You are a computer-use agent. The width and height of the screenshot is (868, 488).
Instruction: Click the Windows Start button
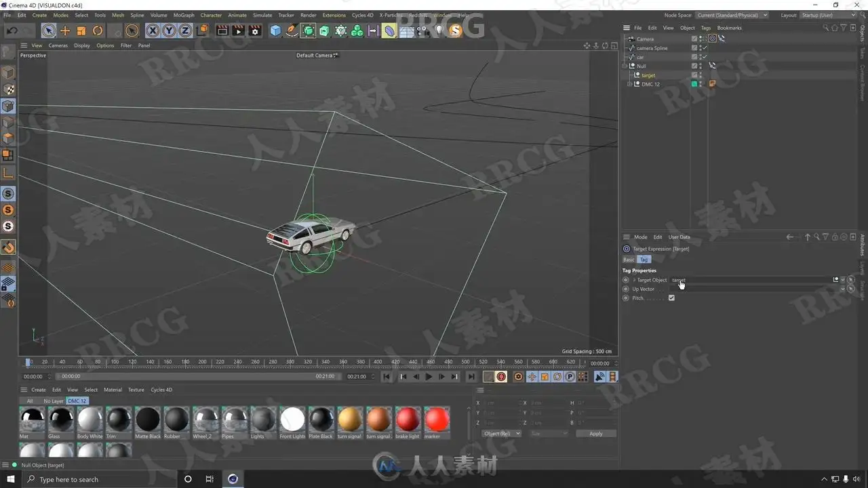coord(10,479)
